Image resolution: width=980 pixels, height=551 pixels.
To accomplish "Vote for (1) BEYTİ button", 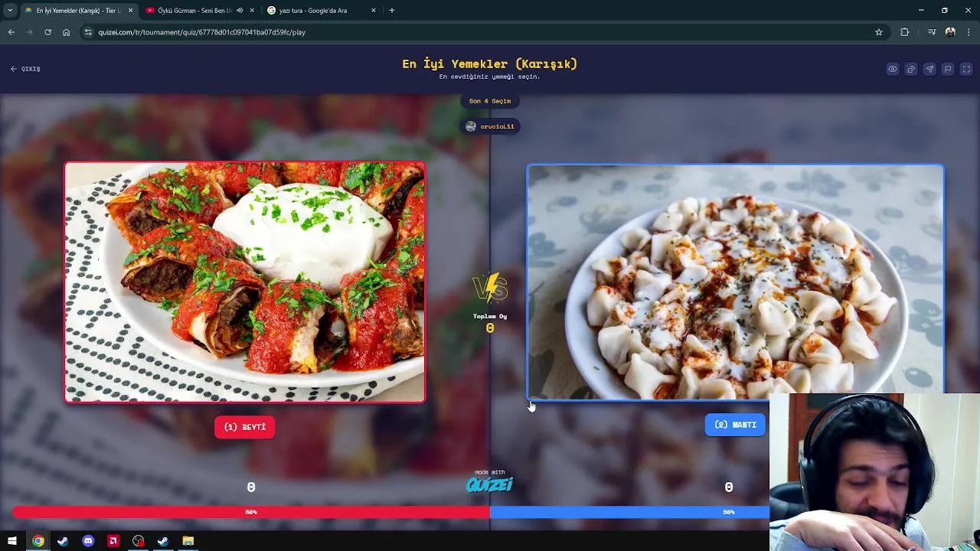I will [x=245, y=427].
